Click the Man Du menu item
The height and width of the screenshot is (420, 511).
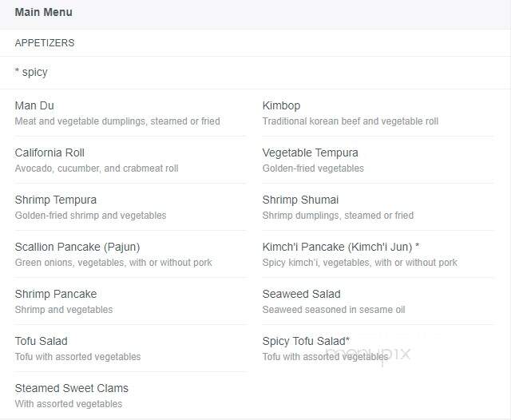[x=34, y=105]
